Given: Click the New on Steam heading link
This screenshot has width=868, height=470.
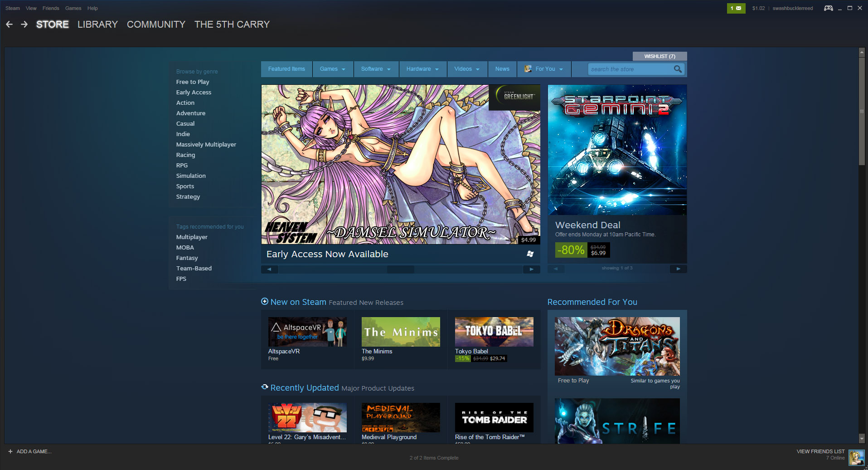Looking at the screenshot, I should 298,302.
